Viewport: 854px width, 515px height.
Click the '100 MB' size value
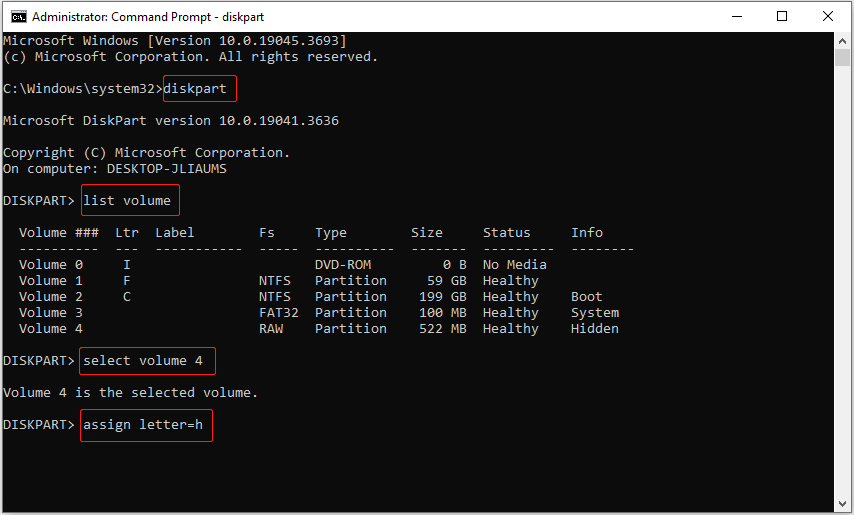443,312
